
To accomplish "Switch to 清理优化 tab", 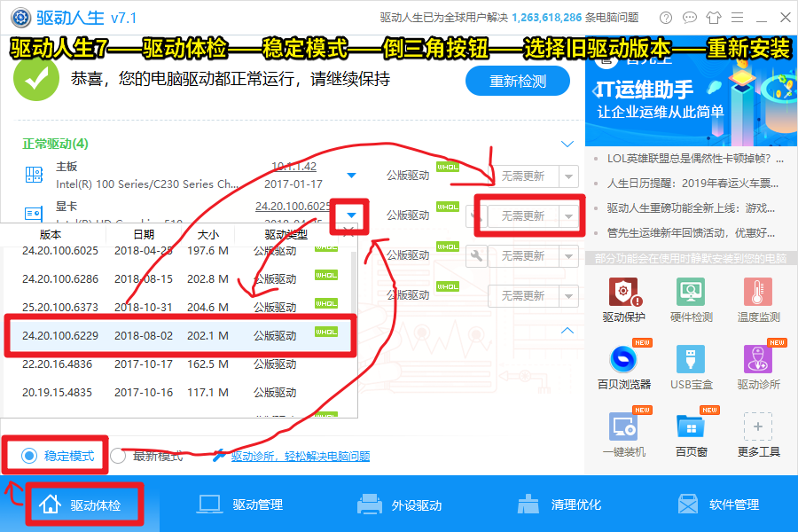I will (x=559, y=505).
